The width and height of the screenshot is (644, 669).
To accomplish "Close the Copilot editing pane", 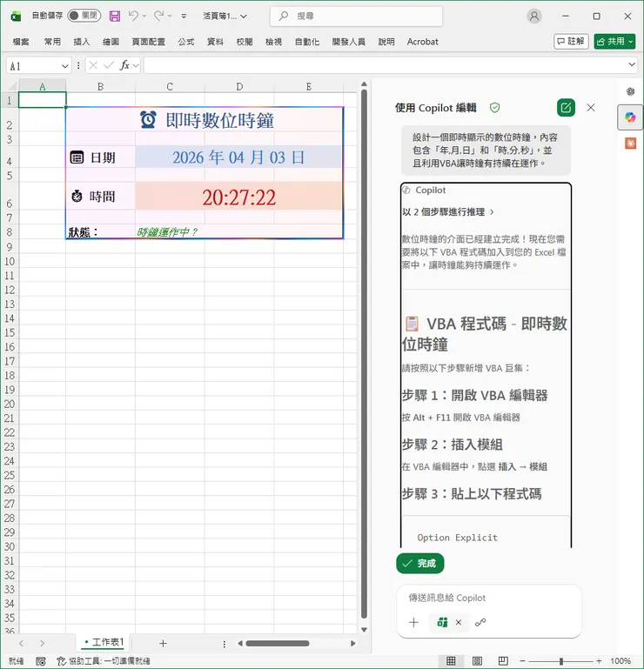I will (x=591, y=108).
